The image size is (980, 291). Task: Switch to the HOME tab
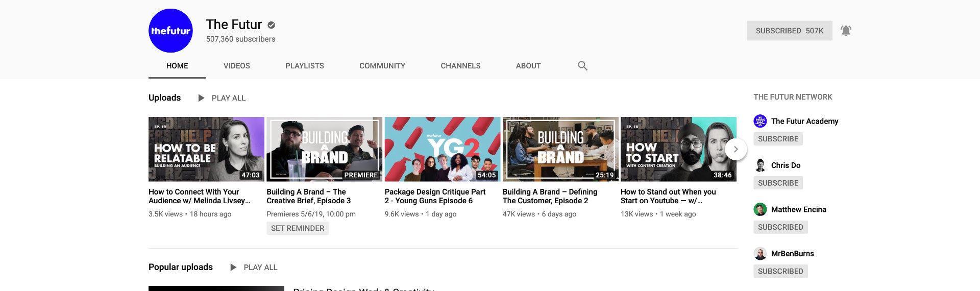pyautogui.click(x=177, y=66)
